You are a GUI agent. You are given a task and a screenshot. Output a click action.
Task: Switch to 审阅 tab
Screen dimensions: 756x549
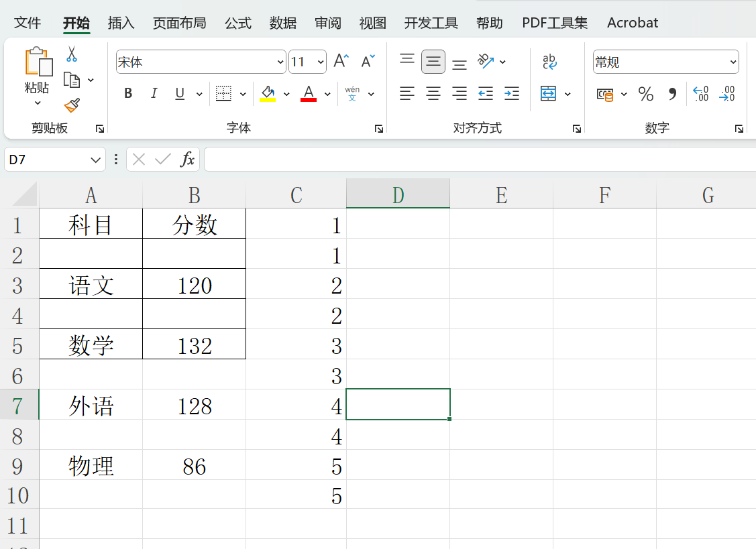point(328,23)
